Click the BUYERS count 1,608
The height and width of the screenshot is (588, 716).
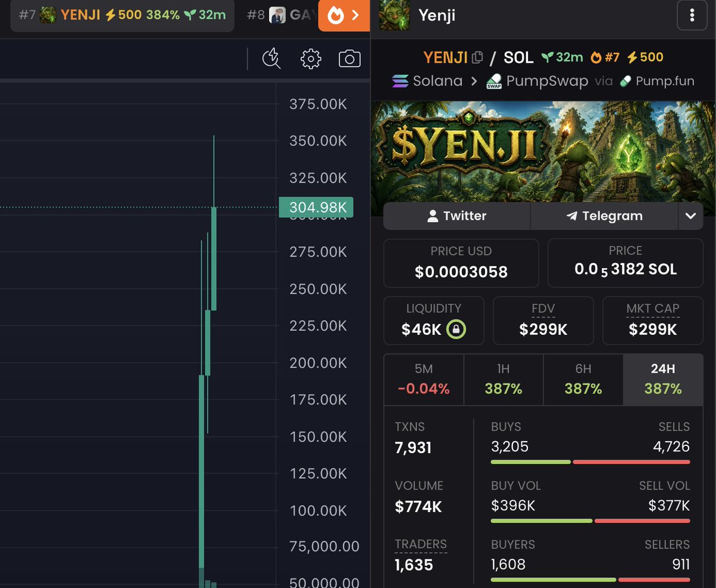pyautogui.click(x=508, y=564)
